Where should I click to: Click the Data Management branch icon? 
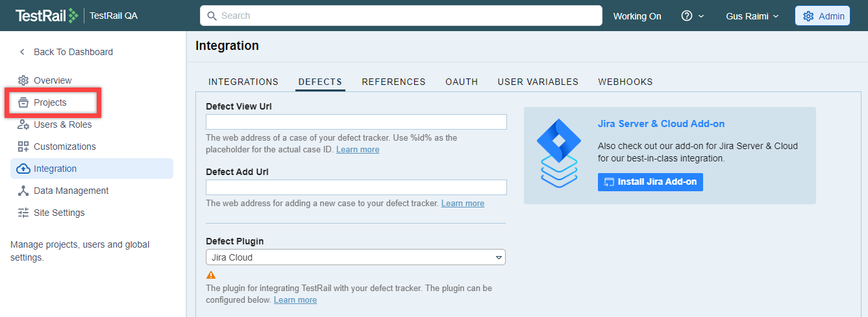pos(23,191)
